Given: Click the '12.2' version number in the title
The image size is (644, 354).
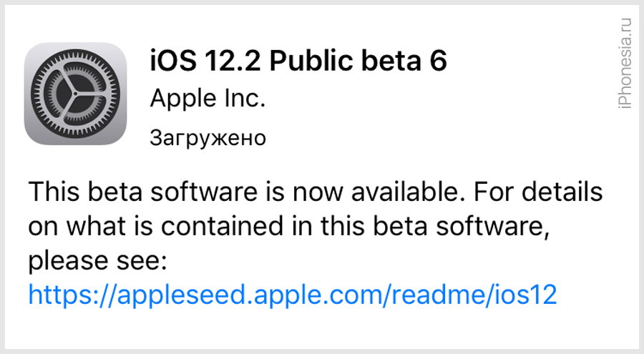Looking at the screenshot, I should tap(233, 61).
